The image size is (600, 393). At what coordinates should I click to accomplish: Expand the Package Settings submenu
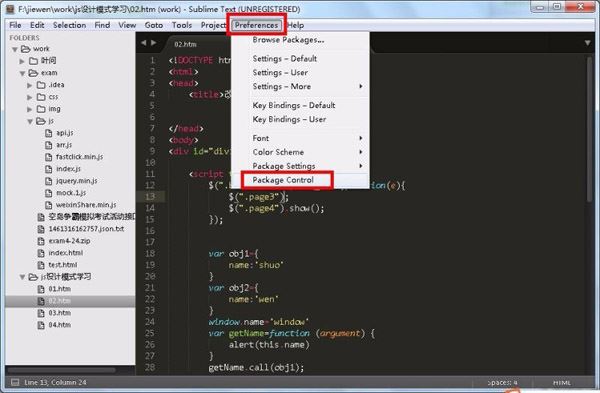pyautogui.click(x=300, y=166)
